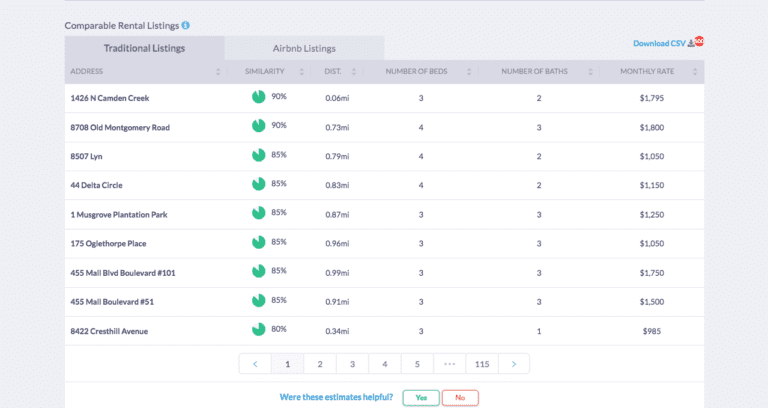This screenshot has width=768, height=408.
Task: Click similarity pie icon for 8507 Lyn
Action: click(259, 155)
